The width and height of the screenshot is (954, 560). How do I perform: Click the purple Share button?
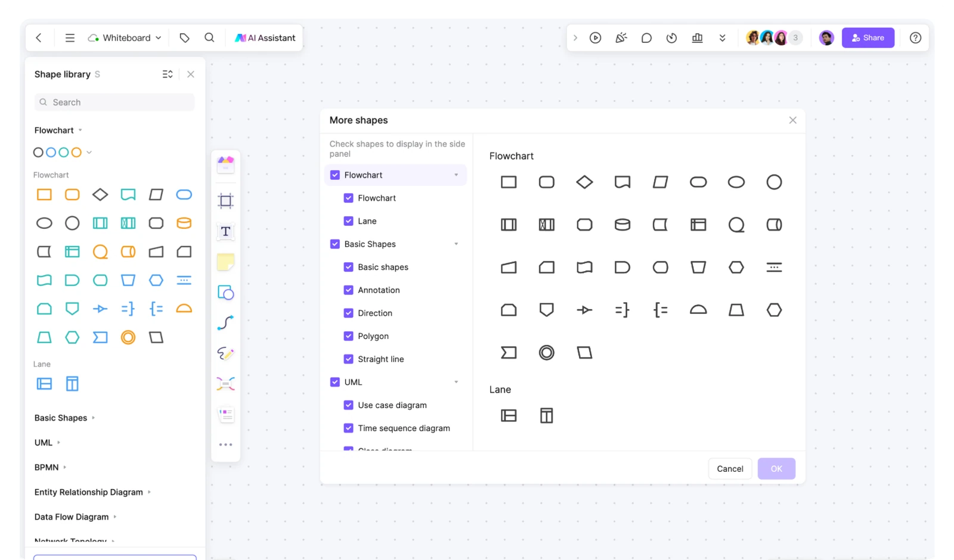868,38
